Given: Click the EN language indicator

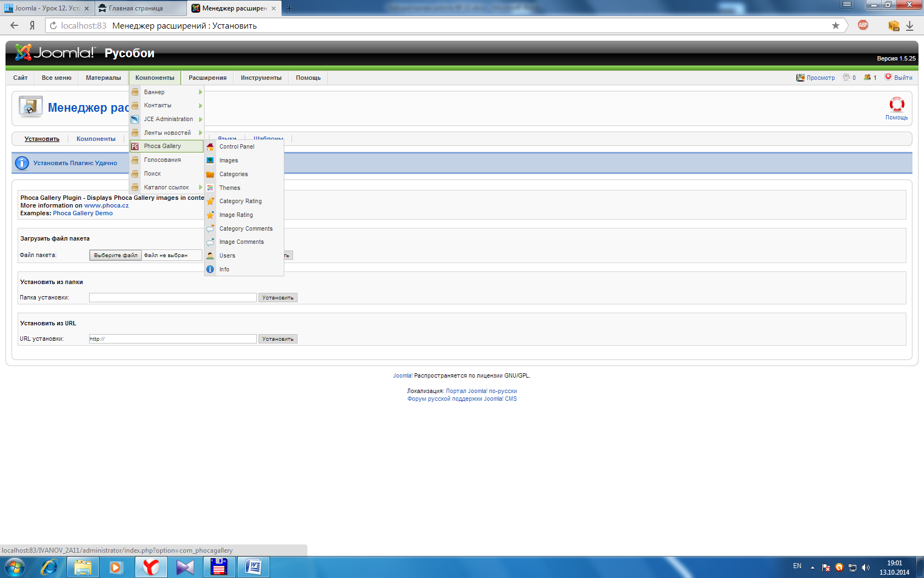Looking at the screenshot, I should [x=797, y=566].
